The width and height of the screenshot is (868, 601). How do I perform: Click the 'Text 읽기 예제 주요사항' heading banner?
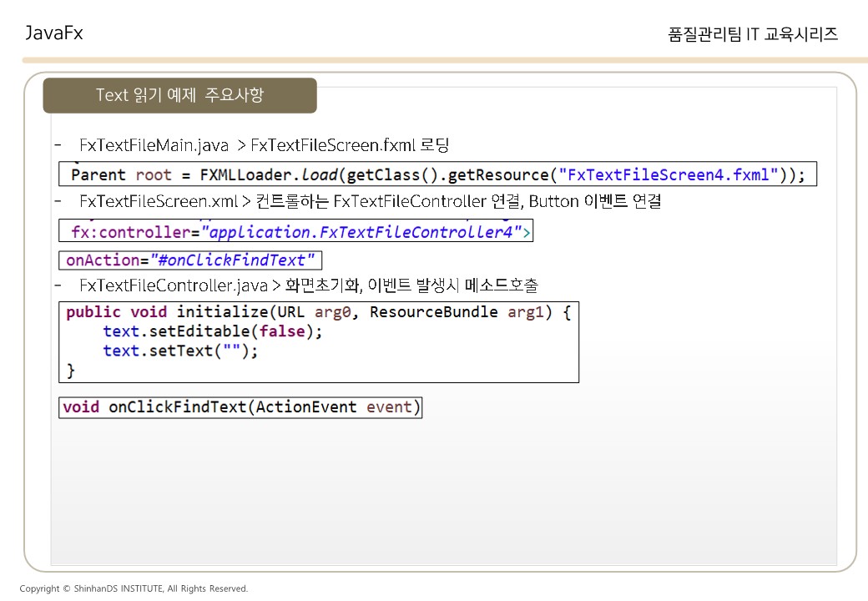pos(180,95)
